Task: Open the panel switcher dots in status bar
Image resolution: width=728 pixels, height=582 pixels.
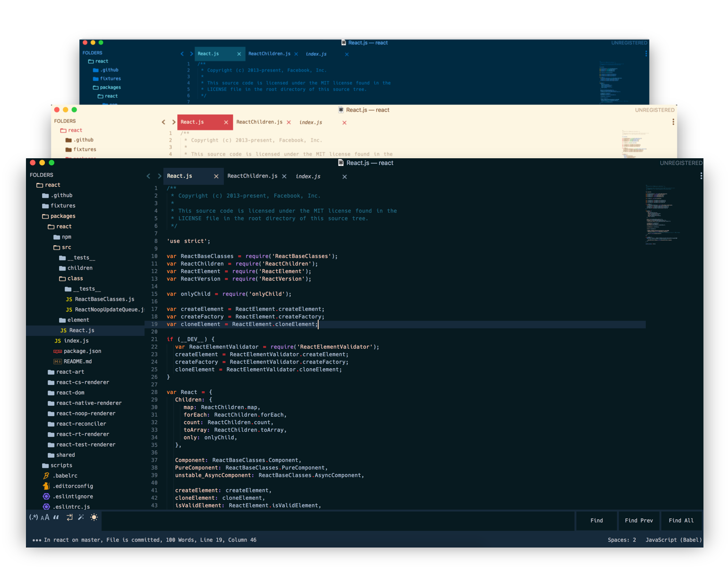Action: tap(37, 540)
